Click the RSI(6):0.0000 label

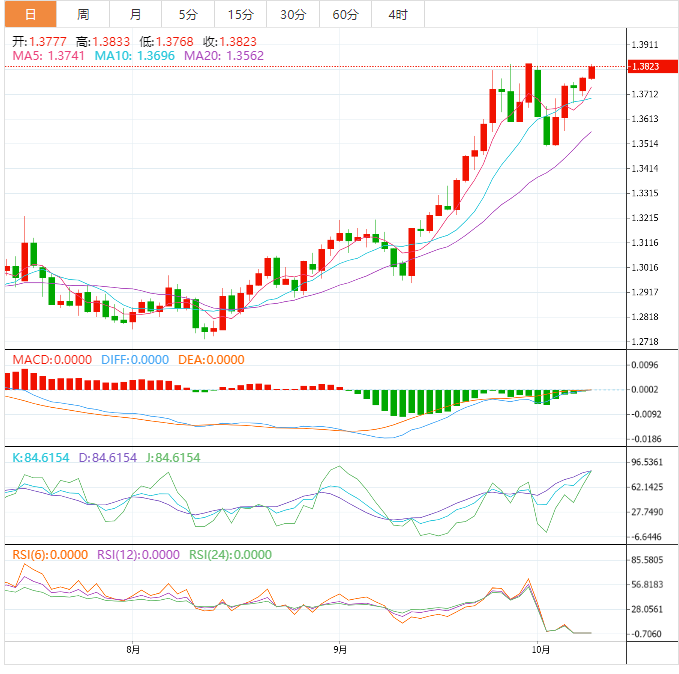[50, 554]
